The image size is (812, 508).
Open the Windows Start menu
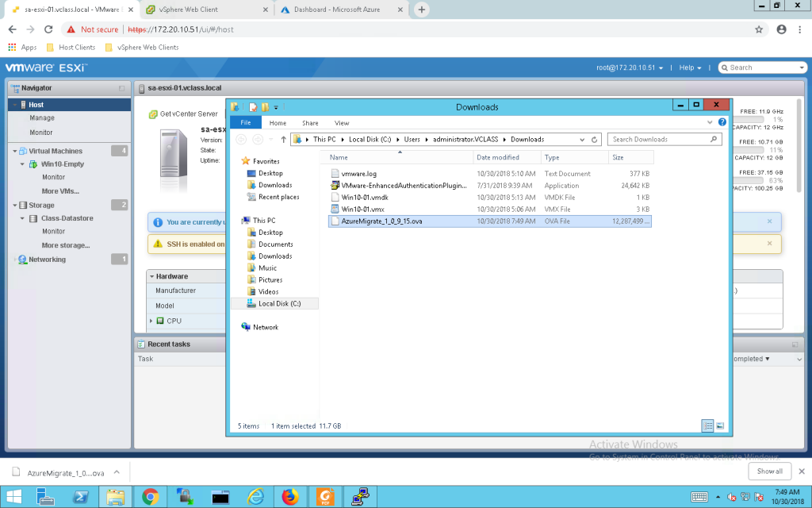click(x=14, y=497)
